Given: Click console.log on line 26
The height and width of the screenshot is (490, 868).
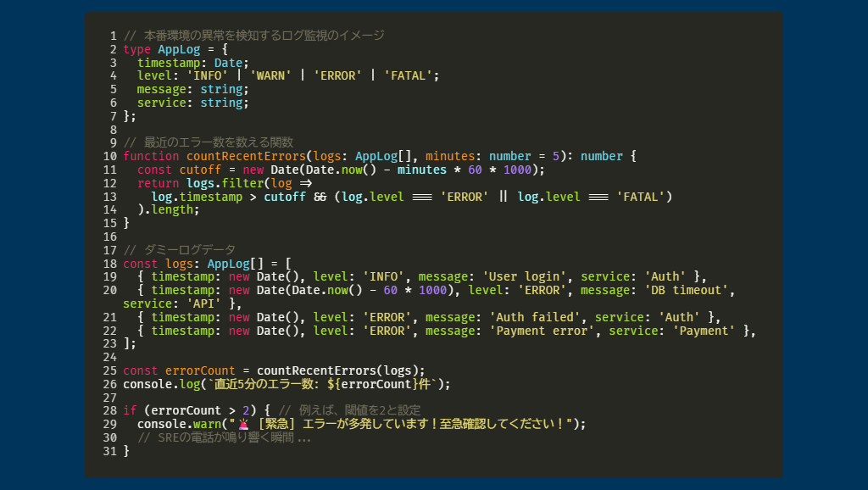Looking at the screenshot, I should click(161, 384).
